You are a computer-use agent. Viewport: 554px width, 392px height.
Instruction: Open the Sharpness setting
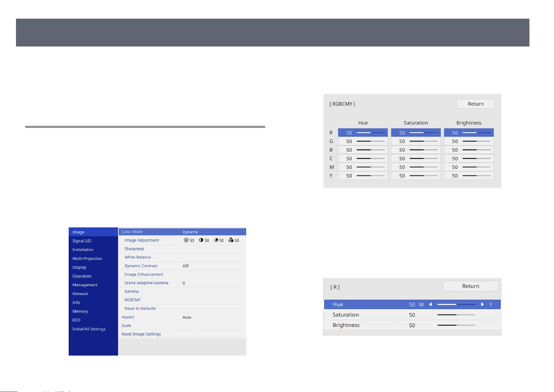pyautogui.click(x=182, y=249)
